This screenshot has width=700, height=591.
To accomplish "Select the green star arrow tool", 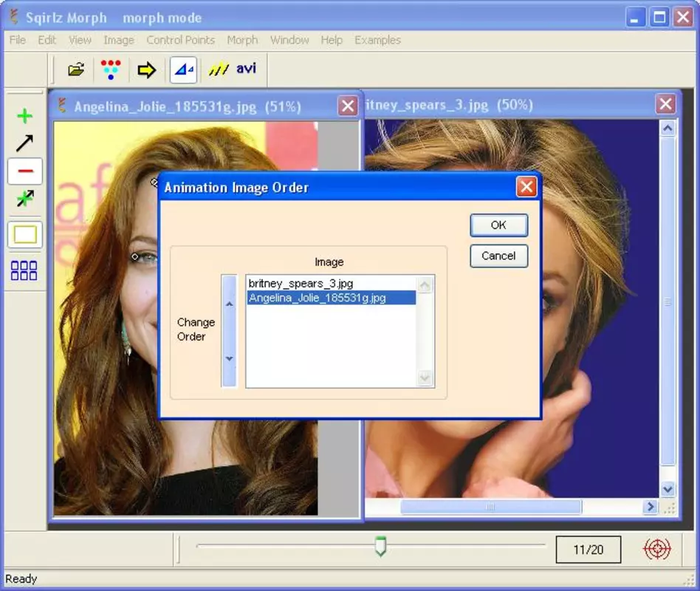I will 24,198.
